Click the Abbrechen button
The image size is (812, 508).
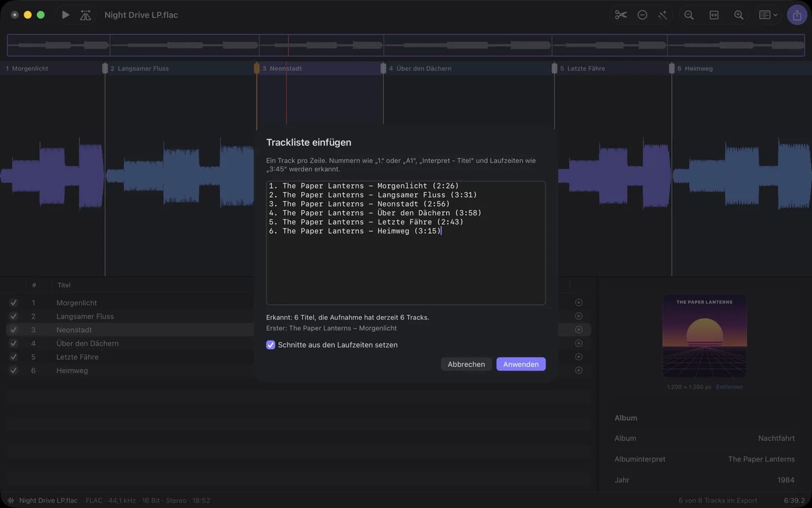[x=466, y=364]
